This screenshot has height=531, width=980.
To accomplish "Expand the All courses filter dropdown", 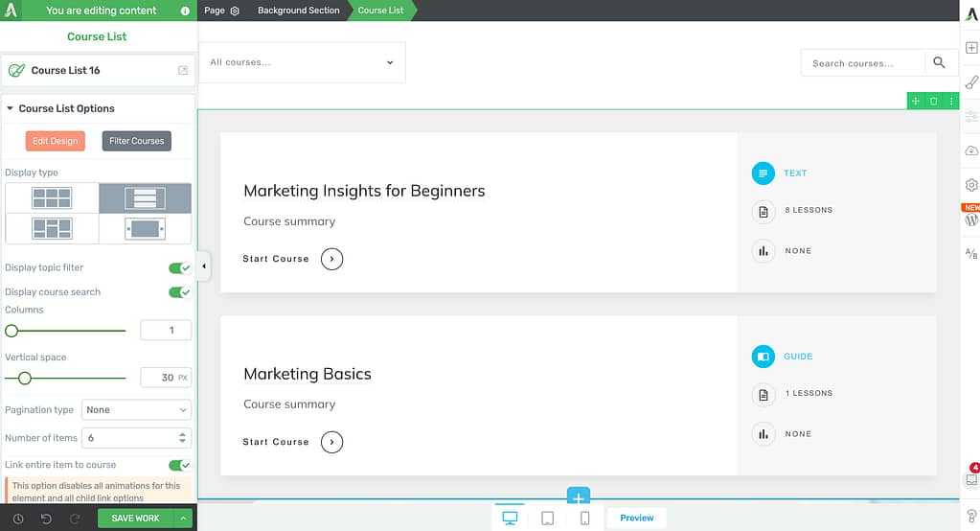I will (302, 62).
